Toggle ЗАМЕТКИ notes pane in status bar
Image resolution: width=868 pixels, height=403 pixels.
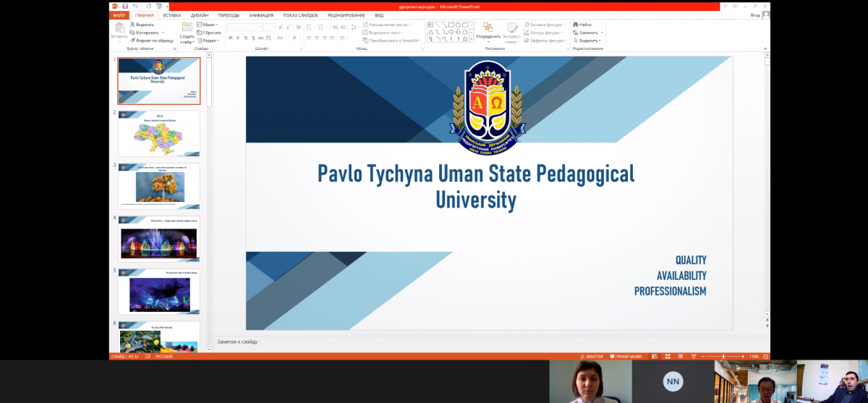(592, 357)
